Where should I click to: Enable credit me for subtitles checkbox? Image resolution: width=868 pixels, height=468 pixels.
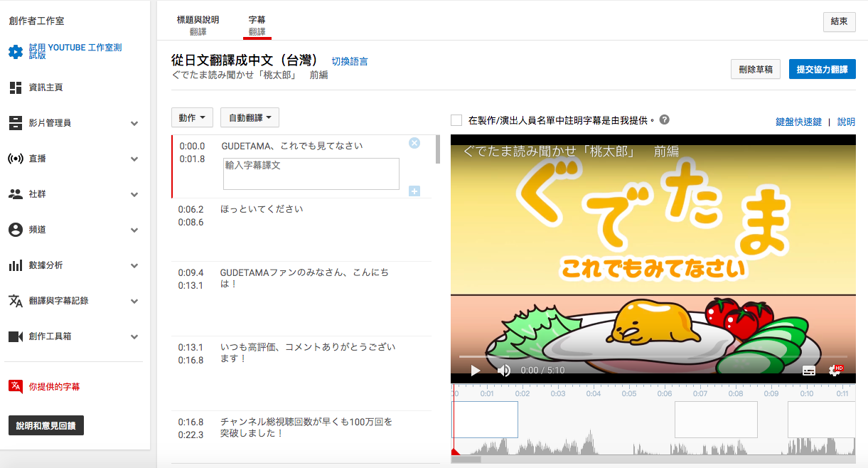click(456, 120)
